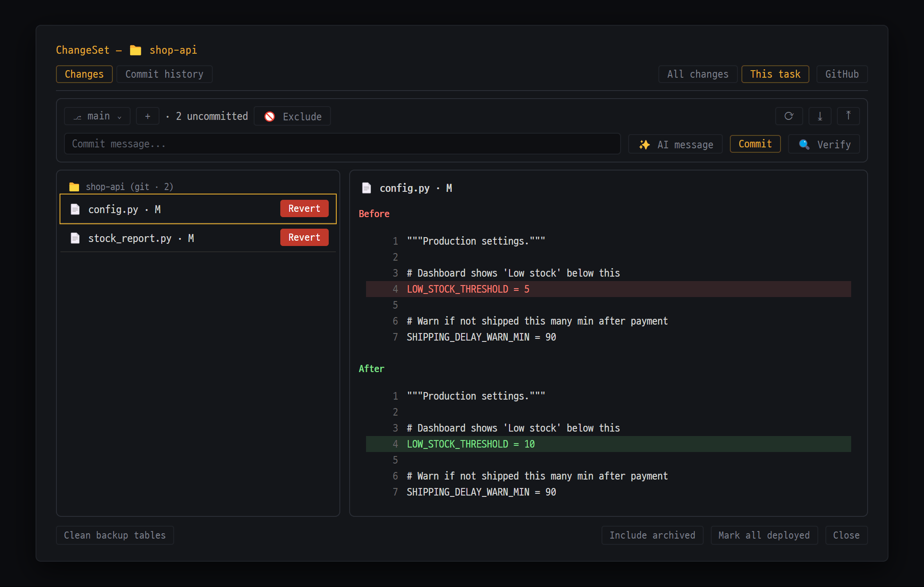Screen dimensions: 924x587
Task: Click Mark all deployed
Action: (764, 535)
